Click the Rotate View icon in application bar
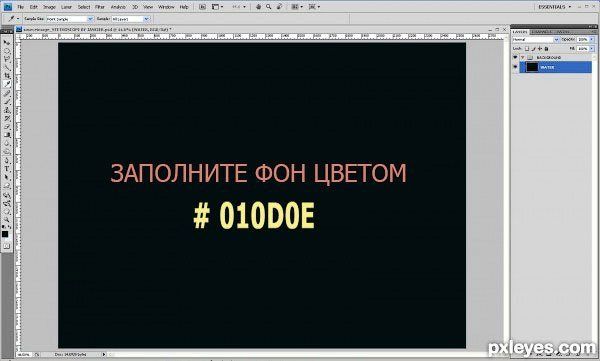Viewport: 600px width, 361px height. point(279,7)
